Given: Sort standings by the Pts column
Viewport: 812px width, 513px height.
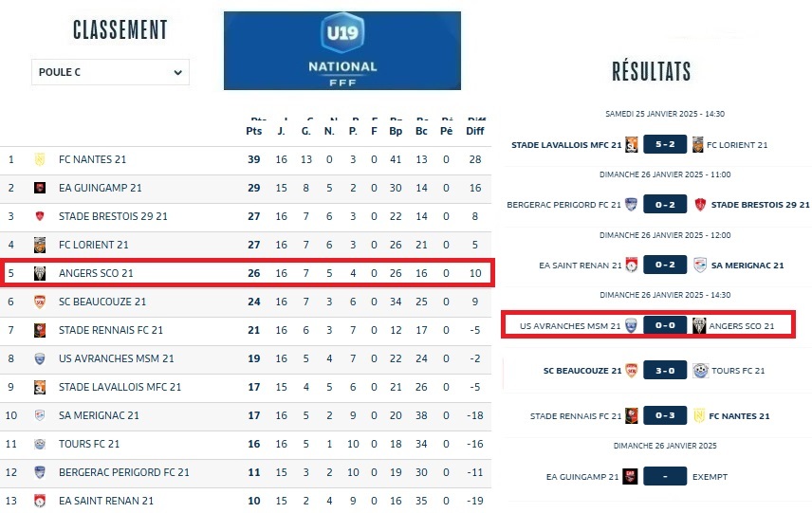Looking at the screenshot, I should pos(253,131).
